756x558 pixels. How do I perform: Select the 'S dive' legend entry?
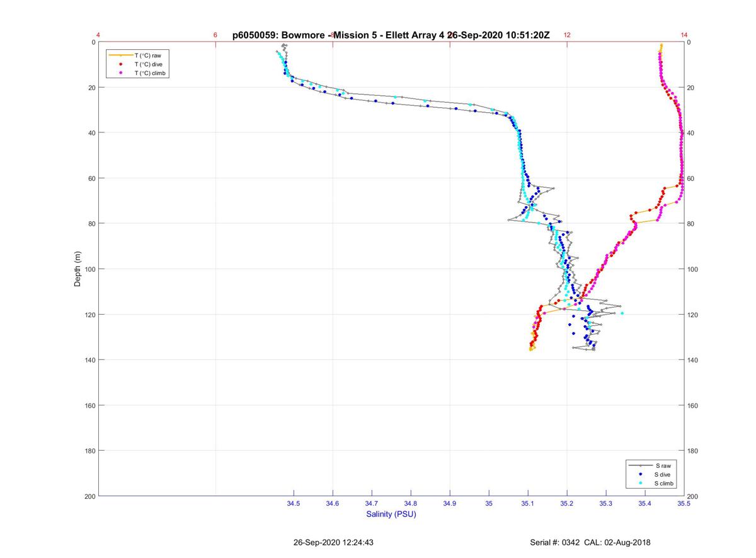[651, 474]
